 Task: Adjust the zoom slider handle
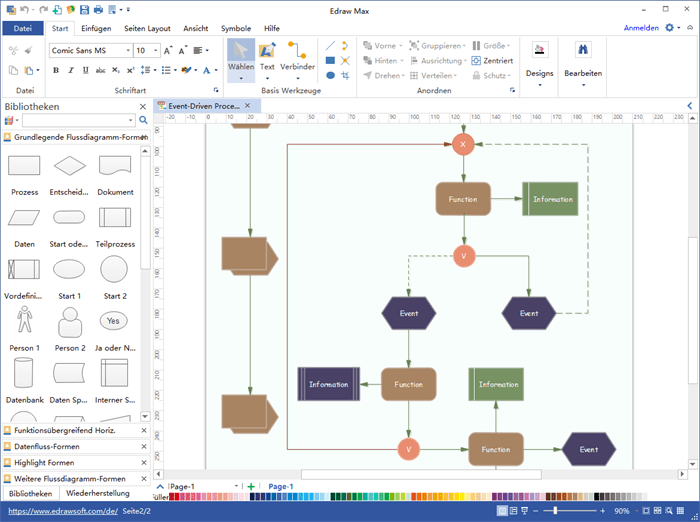pyautogui.click(x=555, y=510)
